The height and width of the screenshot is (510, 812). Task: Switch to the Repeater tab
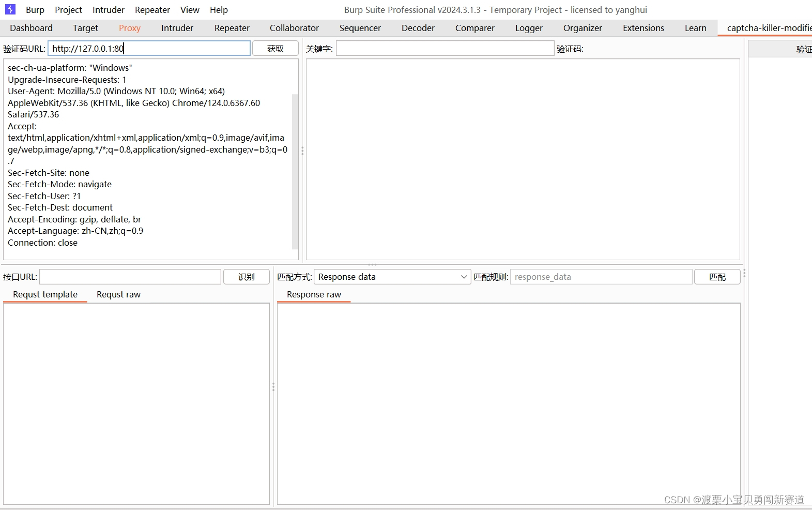[x=232, y=28]
